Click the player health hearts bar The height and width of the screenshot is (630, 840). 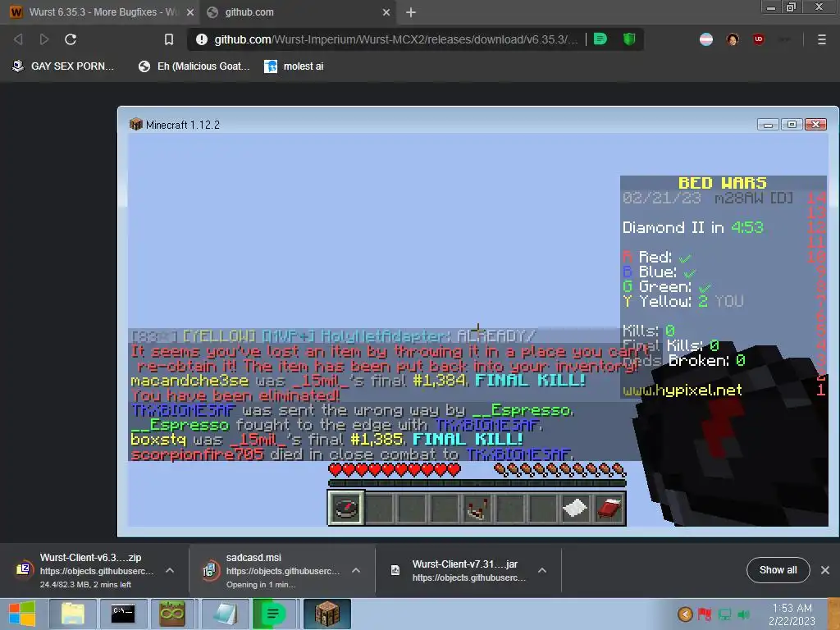tap(395, 470)
